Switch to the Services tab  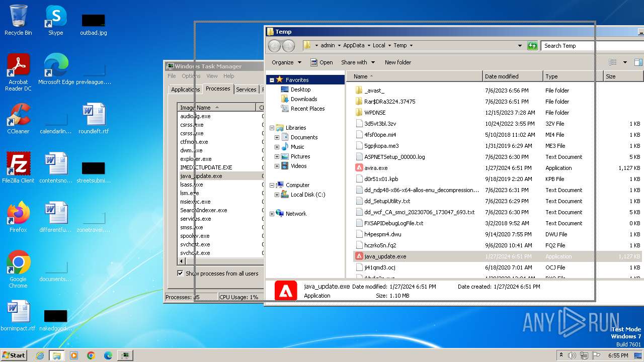coord(246,89)
